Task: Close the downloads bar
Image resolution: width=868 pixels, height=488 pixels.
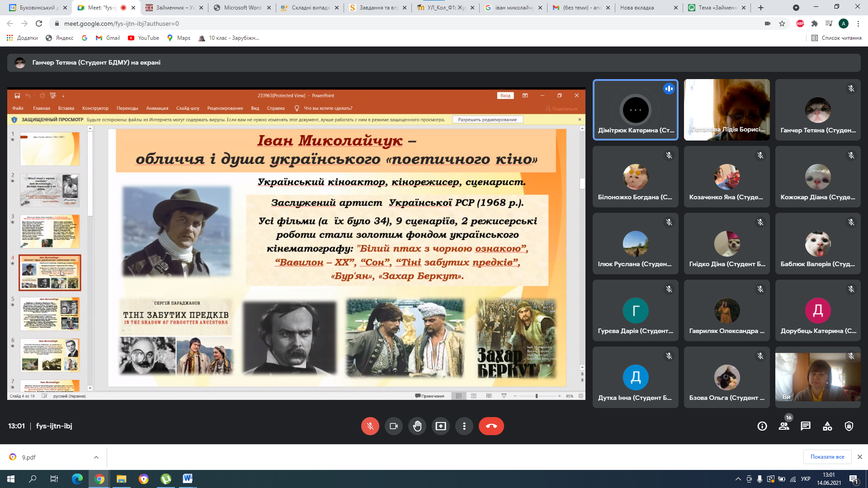Action: click(860, 457)
